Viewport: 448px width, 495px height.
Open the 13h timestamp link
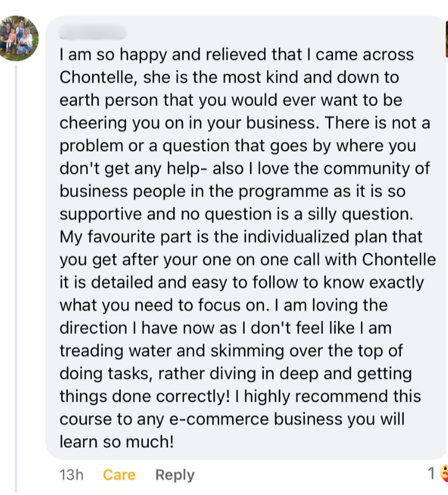[x=71, y=475]
